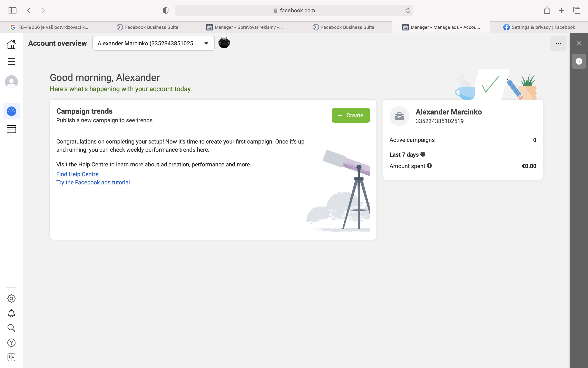Click the Active campaigns count 0
Image resolution: width=588 pixels, height=368 pixels.
535,140
